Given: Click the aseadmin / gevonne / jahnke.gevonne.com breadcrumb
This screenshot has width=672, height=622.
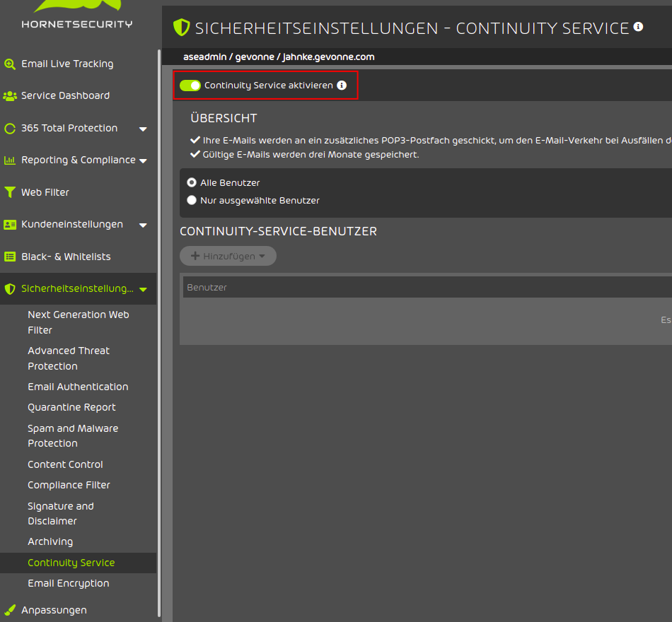Looking at the screenshot, I should click(x=279, y=57).
